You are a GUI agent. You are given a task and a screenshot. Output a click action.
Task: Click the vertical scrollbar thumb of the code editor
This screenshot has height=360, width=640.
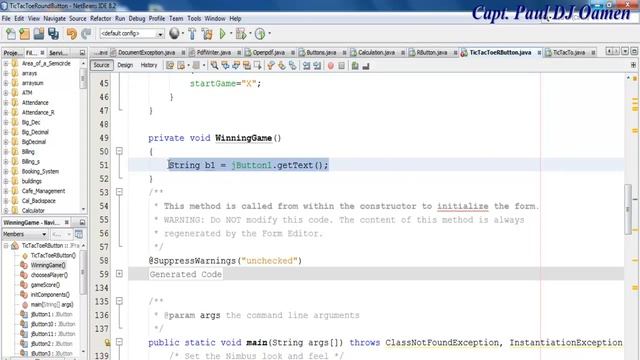coord(628,209)
